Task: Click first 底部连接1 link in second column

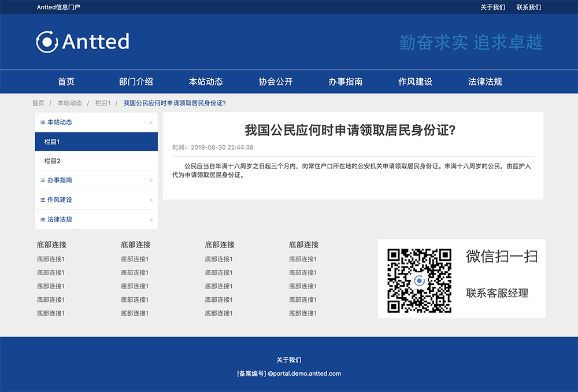Action: coord(135,259)
